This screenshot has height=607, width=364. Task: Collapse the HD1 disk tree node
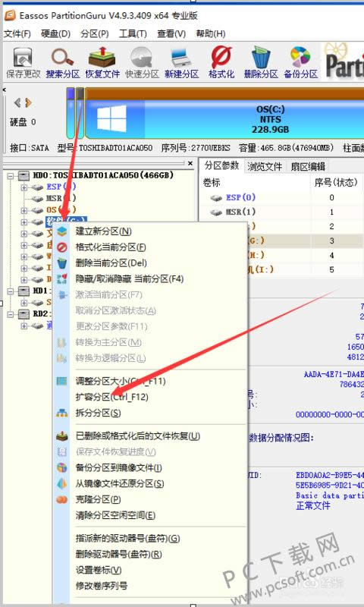(x=11, y=291)
